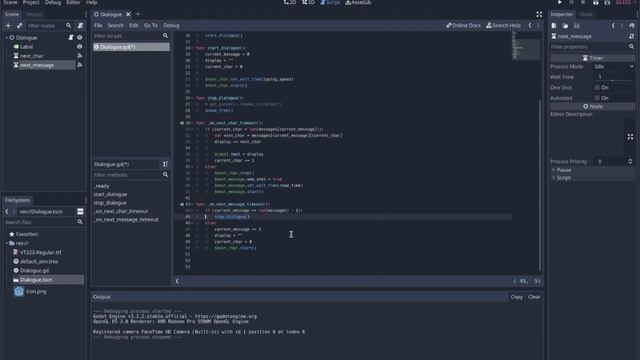The width and height of the screenshot is (640, 360).
Task: Click search icon in FileSystem search
Action: coord(80,222)
